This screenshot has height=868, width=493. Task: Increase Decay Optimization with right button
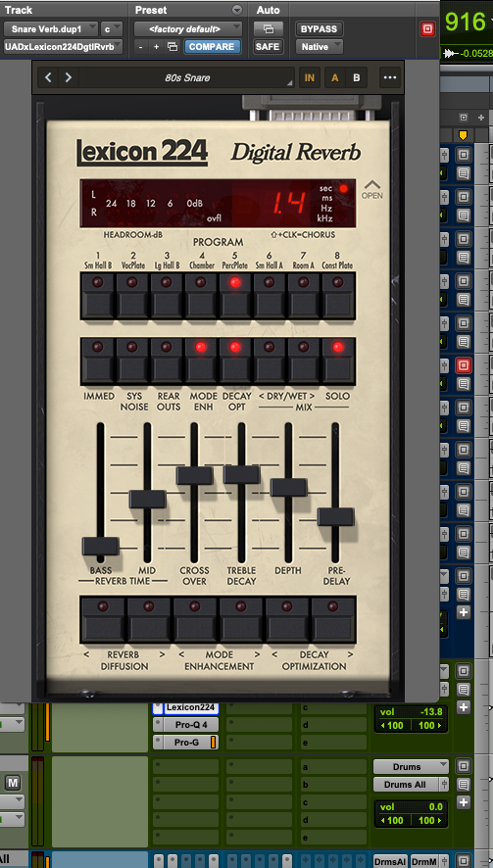click(x=333, y=619)
